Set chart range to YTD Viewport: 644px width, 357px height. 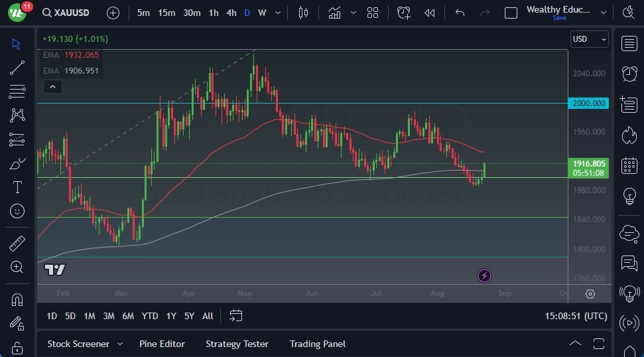tap(150, 316)
